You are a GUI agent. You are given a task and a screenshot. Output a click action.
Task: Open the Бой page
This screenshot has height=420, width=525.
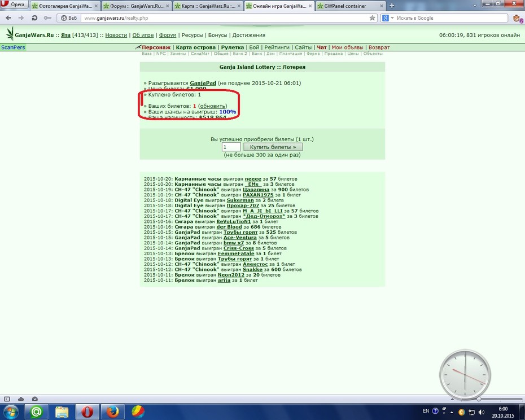(x=254, y=47)
